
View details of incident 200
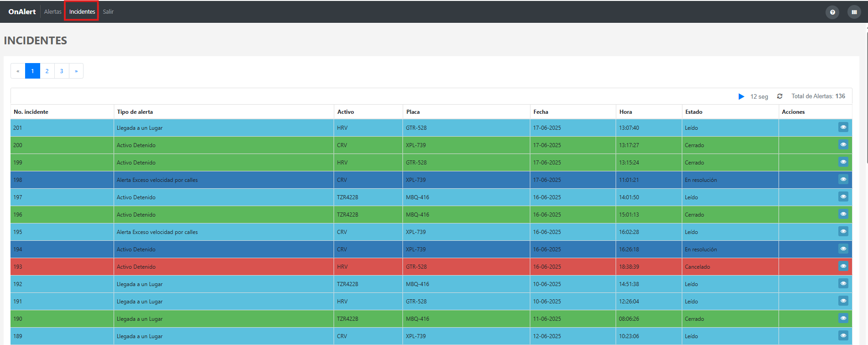click(x=843, y=144)
